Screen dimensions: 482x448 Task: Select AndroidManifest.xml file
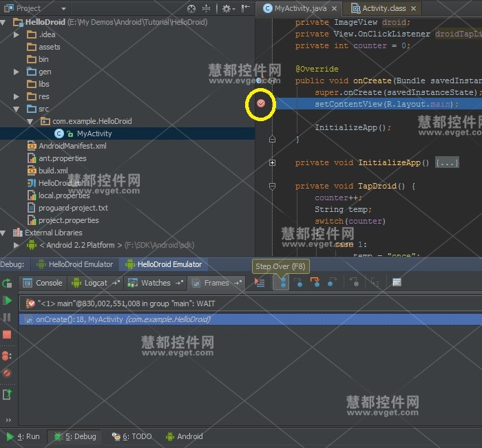point(67,146)
